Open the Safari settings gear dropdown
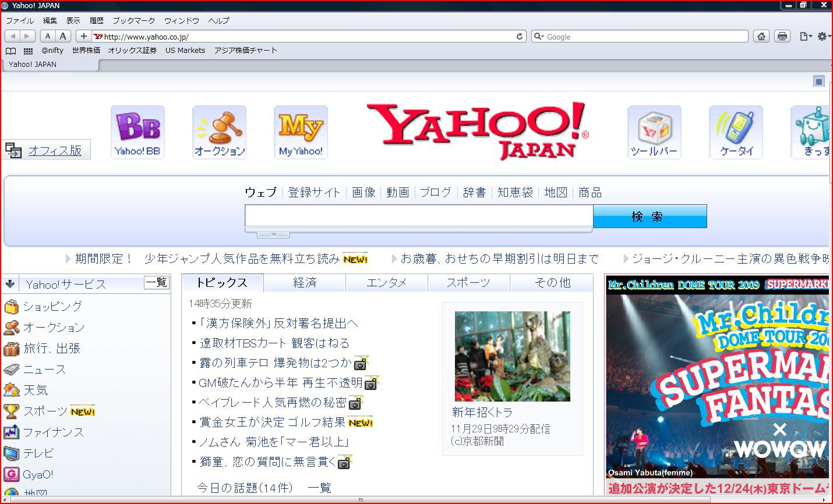This screenshot has width=833, height=504. [823, 36]
